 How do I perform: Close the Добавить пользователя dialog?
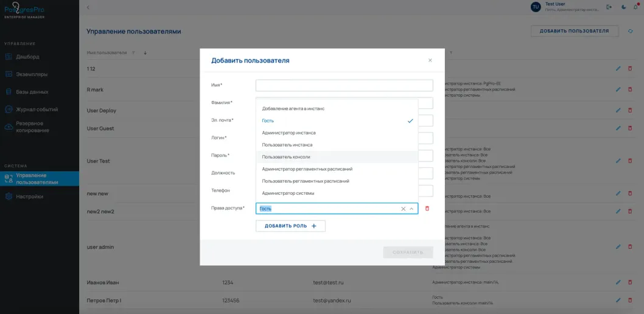[430, 60]
